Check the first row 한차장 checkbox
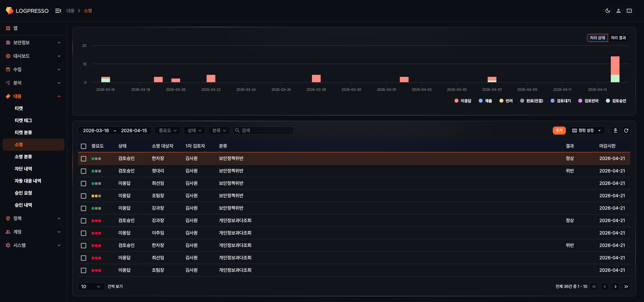 (x=84, y=159)
